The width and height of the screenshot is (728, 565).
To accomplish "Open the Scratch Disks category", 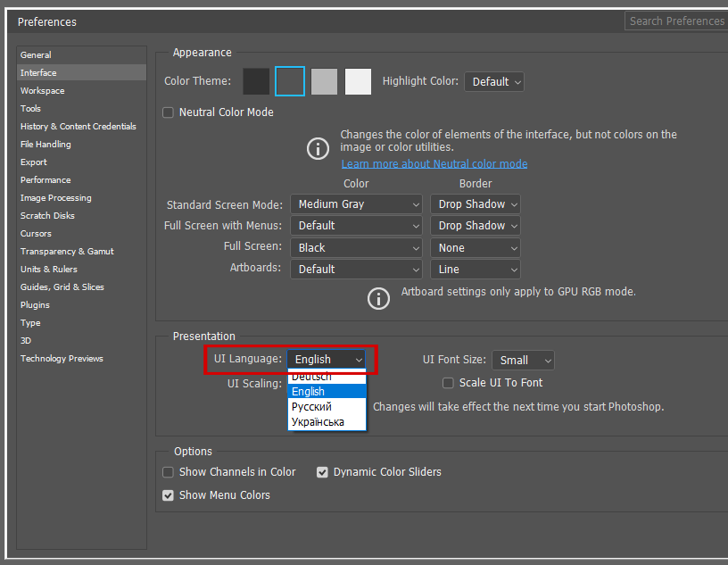I will tap(82, 216).
